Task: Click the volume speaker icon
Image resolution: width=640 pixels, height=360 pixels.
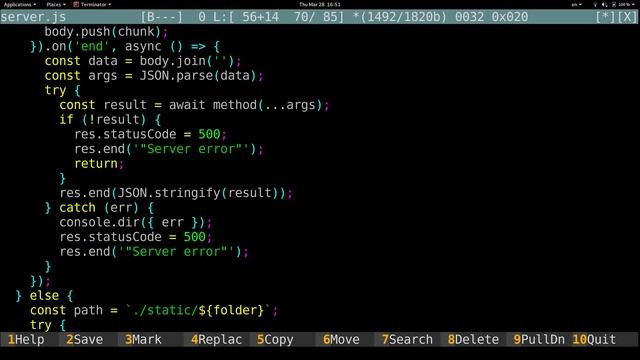Action: pyautogui.click(x=604, y=4)
